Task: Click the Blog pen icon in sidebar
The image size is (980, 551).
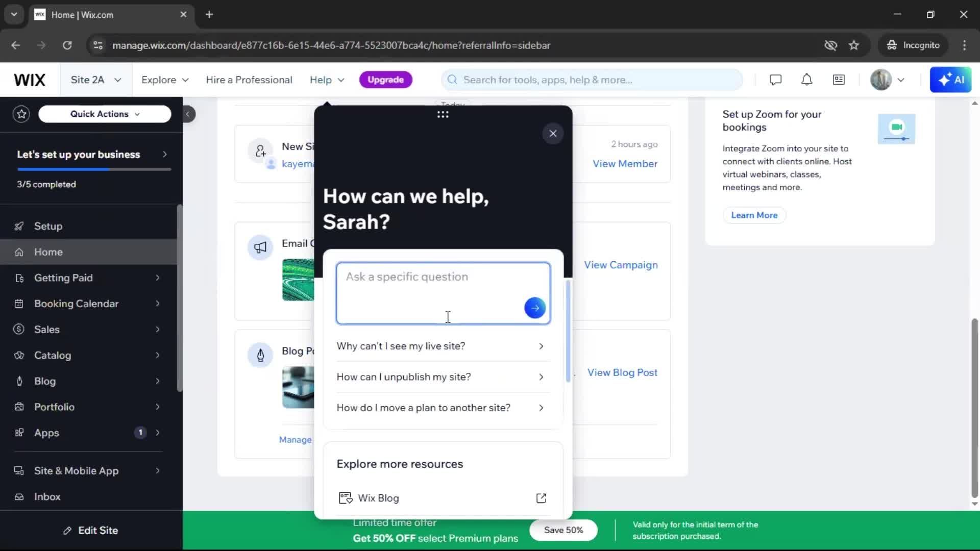Action: (x=19, y=381)
